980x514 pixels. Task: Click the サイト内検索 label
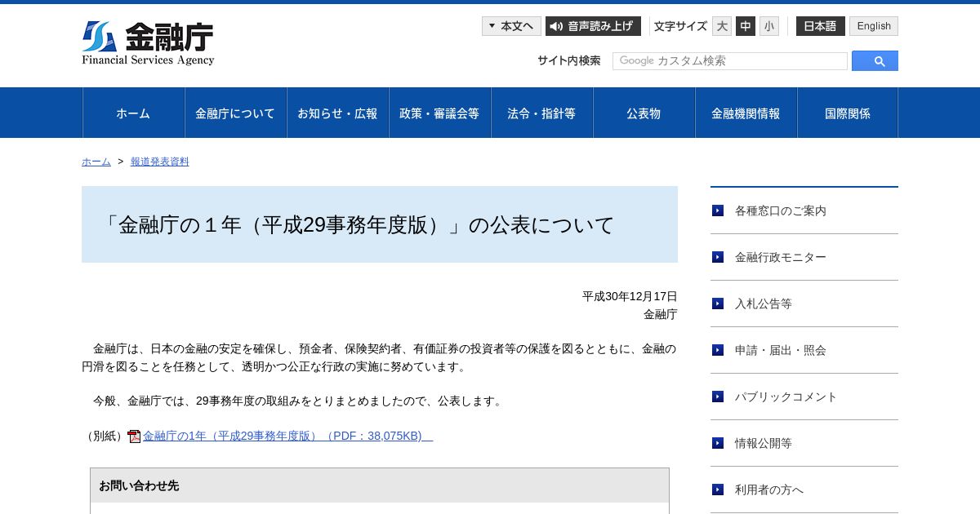(569, 60)
